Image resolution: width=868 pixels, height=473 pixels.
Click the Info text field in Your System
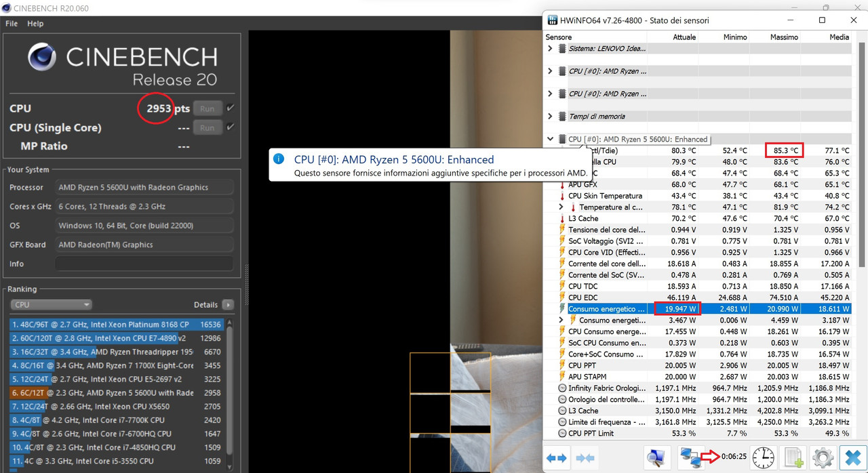[x=144, y=264]
